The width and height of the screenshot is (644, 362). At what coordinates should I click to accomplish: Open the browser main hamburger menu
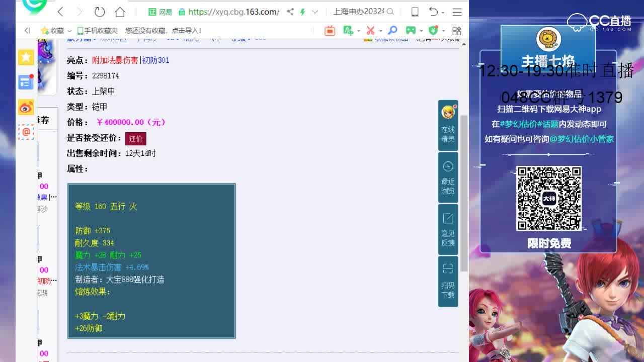tap(457, 12)
